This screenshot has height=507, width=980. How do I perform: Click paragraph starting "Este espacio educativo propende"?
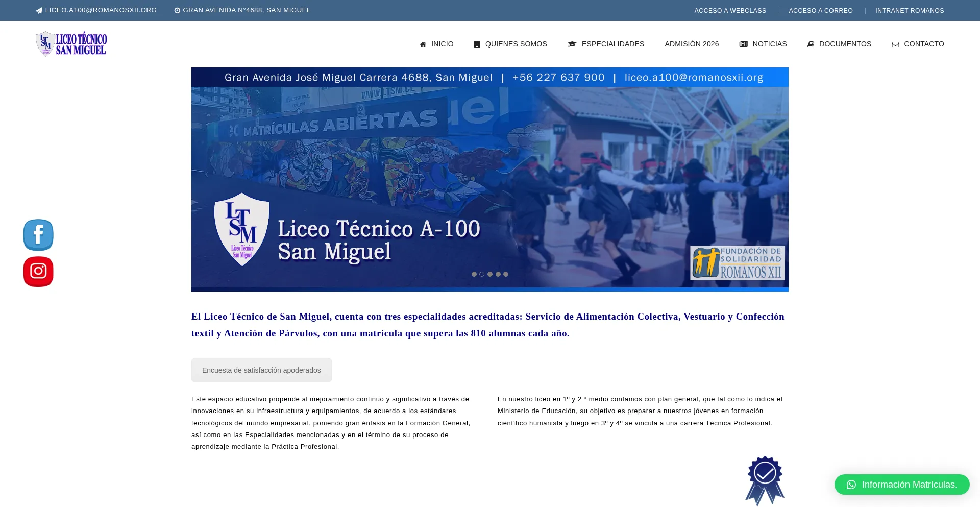(x=331, y=423)
